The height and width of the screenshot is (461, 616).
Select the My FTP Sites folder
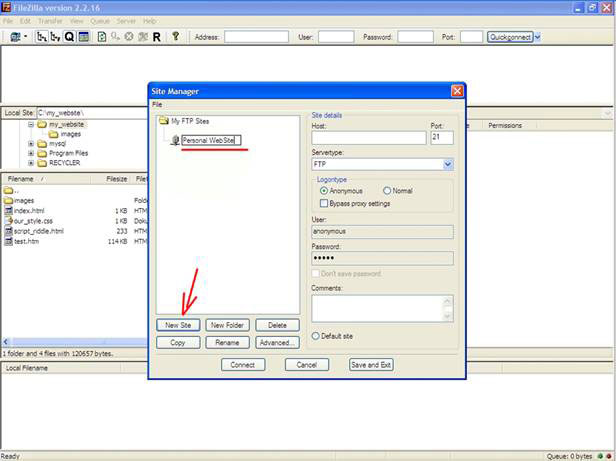coord(190,121)
